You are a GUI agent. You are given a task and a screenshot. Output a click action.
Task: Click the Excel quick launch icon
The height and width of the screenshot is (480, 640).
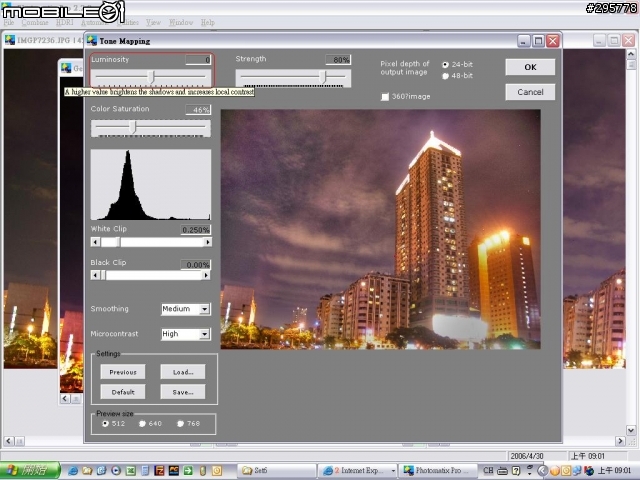tap(130, 471)
